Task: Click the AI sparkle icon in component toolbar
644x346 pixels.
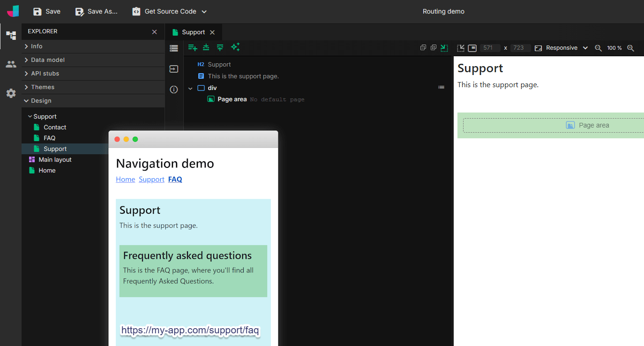Action: point(235,47)
